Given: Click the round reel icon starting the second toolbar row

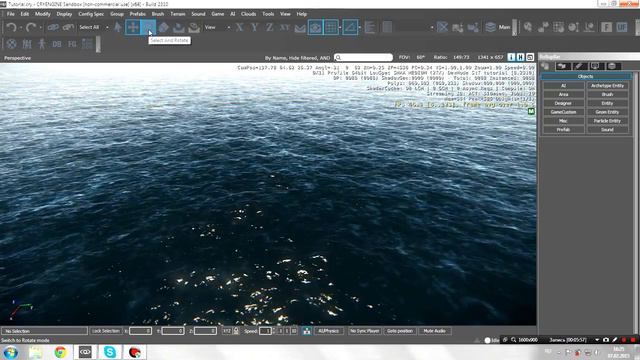Looking at the screenshot, I should (x=11, y=44).
